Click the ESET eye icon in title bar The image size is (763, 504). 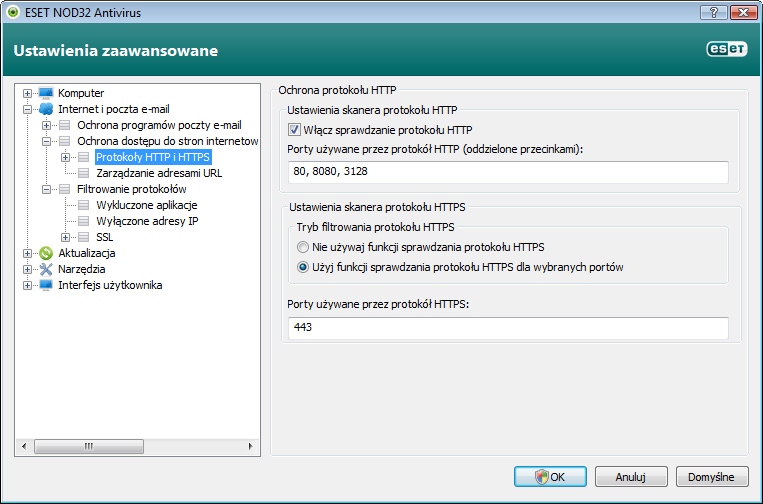click(x=13, y=12)
